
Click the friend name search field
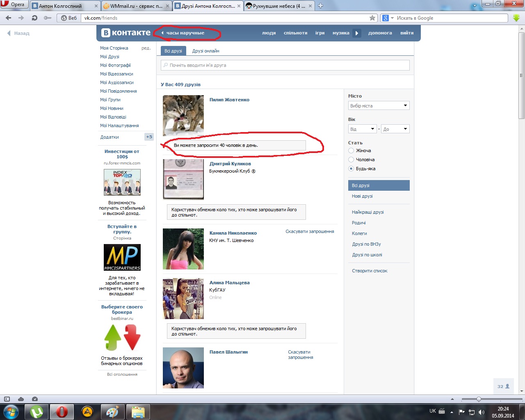(285, 65)
